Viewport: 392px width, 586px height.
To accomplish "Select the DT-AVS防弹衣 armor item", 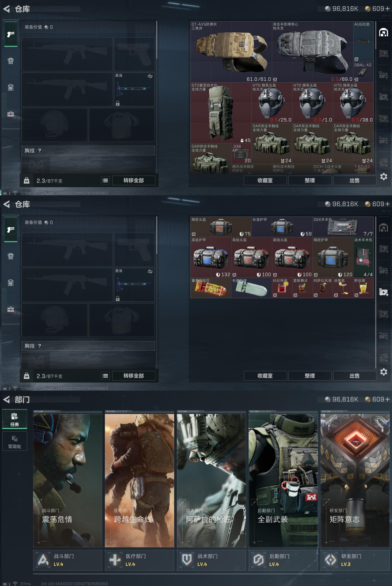I will pyautogui.click(x=231, y=52).
